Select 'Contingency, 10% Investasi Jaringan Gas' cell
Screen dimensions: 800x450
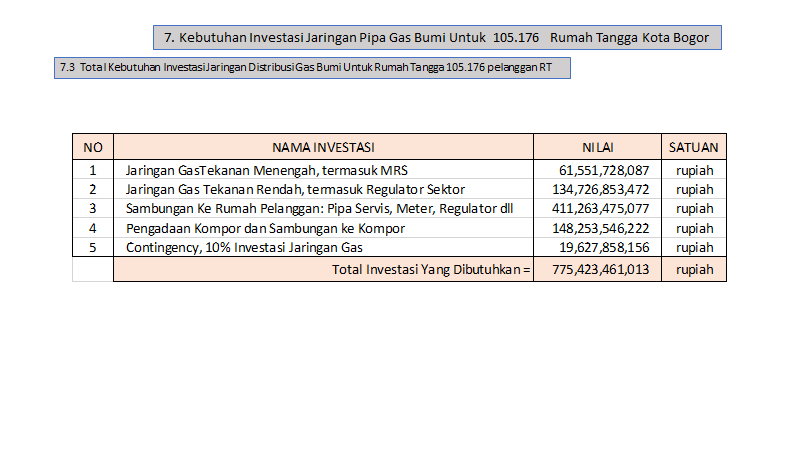323,247
